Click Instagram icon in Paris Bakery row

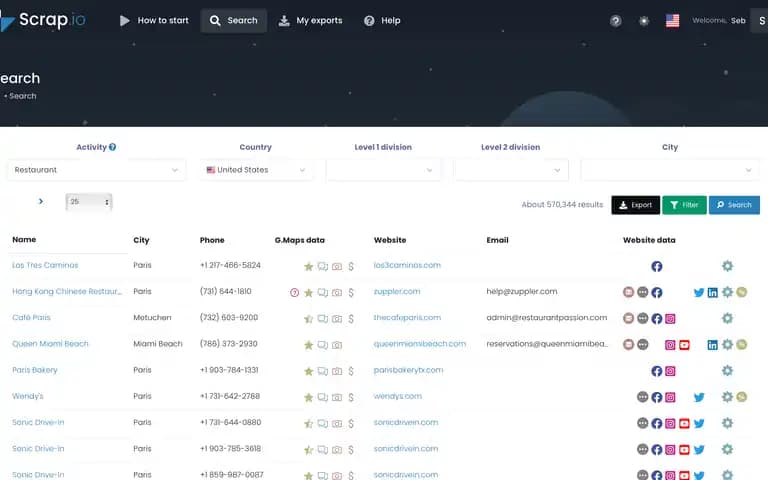pyautogui.click(x=670, y=371)
